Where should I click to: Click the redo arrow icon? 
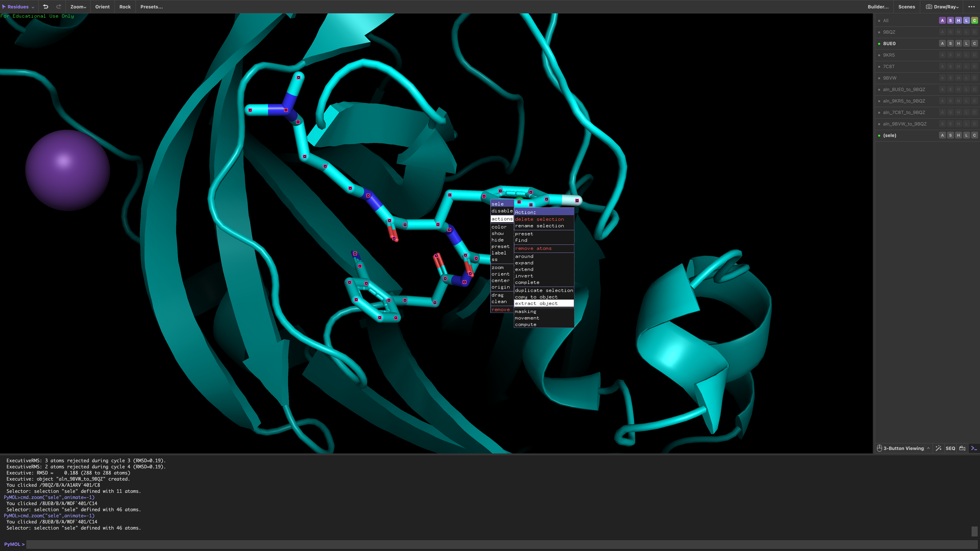(59, 7)
